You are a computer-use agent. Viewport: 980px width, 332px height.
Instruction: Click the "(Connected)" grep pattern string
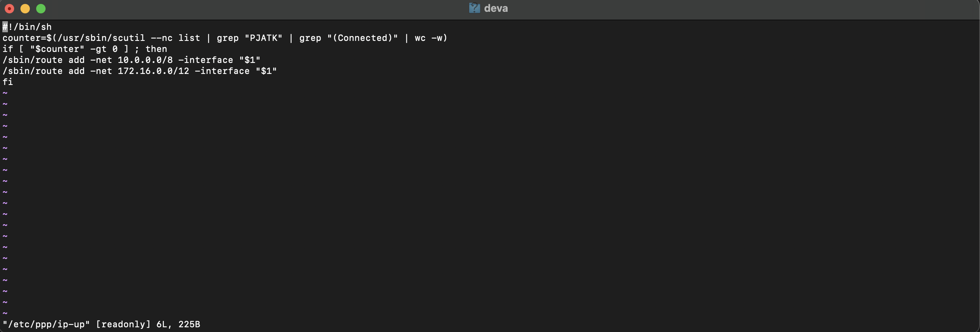point(363,38)
